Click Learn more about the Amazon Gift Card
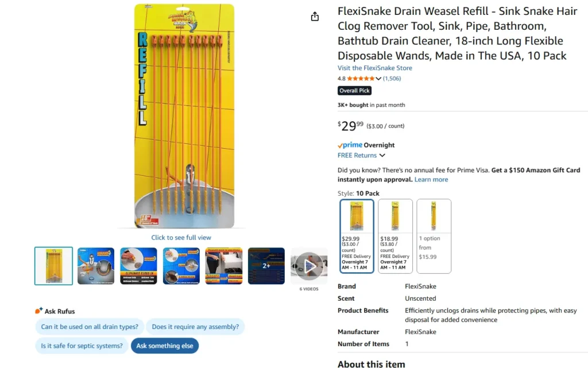This screenshot has width=588, height=368. tap(431, 179)
